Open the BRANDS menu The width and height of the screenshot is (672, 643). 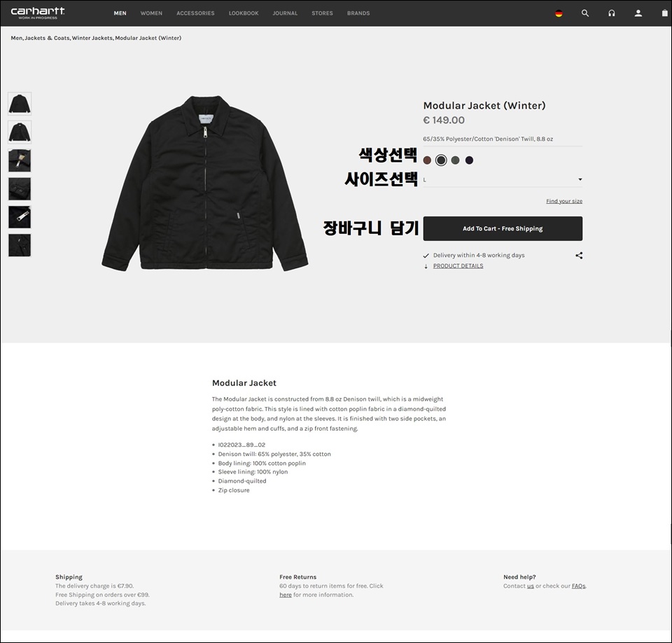click(358, 13)
